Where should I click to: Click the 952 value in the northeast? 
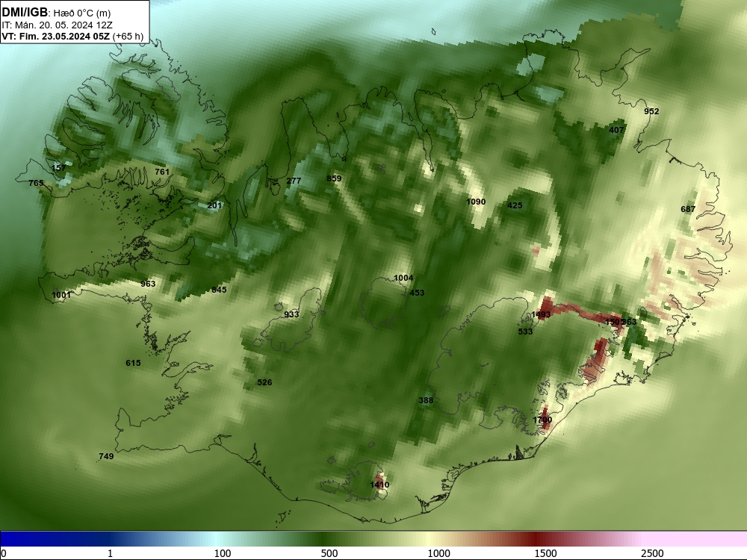click(x=651, y=111)
